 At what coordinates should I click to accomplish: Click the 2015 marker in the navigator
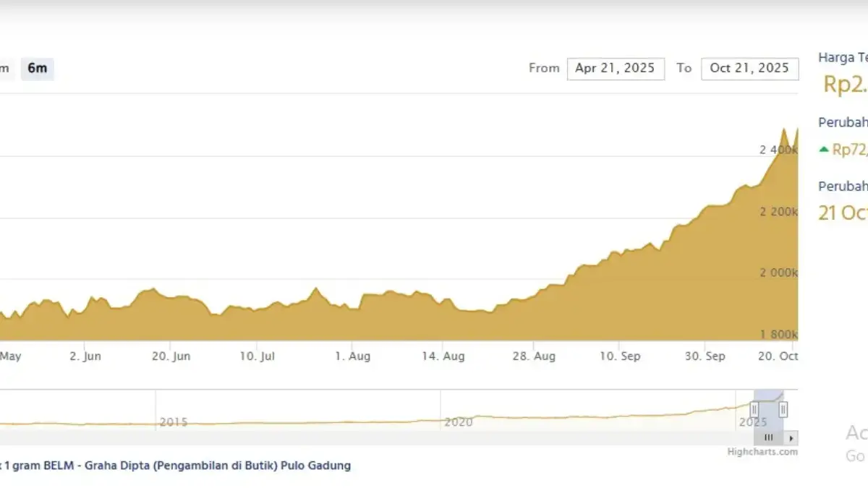coord(174,421)
